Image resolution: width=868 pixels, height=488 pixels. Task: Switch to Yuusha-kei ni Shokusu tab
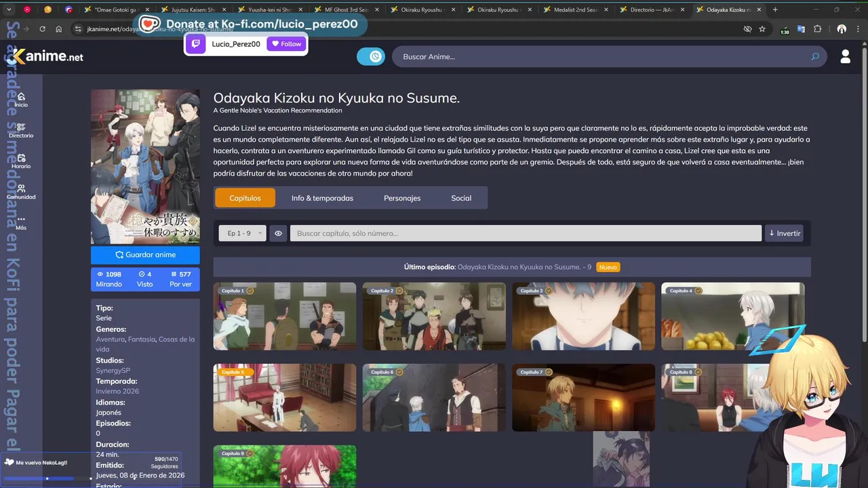(271, 9)
